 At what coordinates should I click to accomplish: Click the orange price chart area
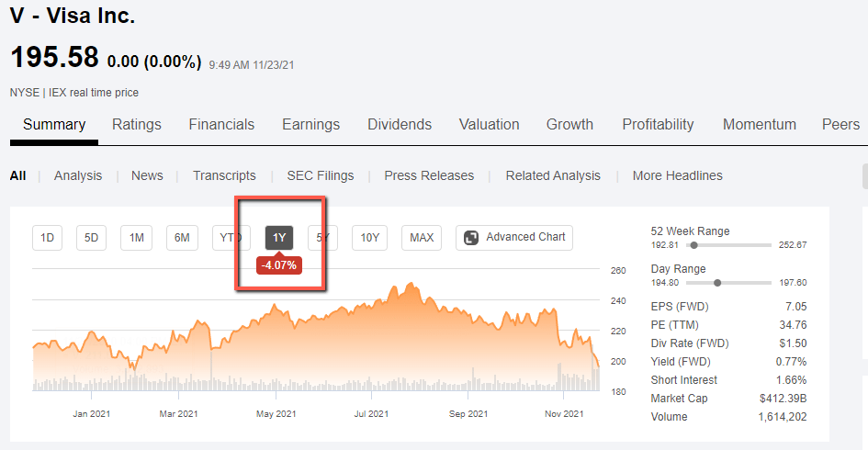(316, 338)
